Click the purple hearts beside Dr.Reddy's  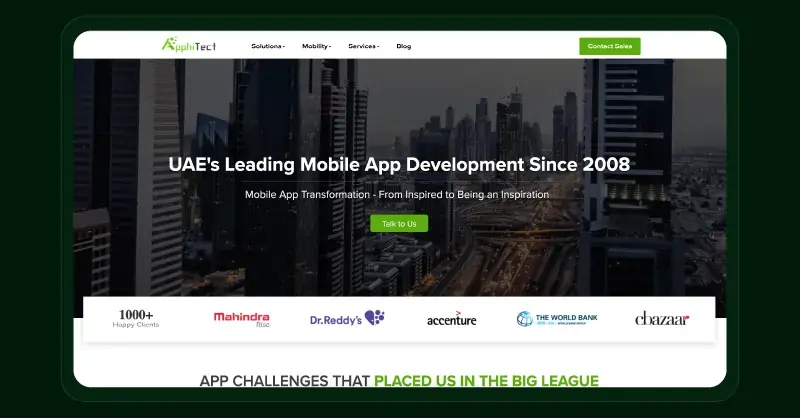click(375, 317)
